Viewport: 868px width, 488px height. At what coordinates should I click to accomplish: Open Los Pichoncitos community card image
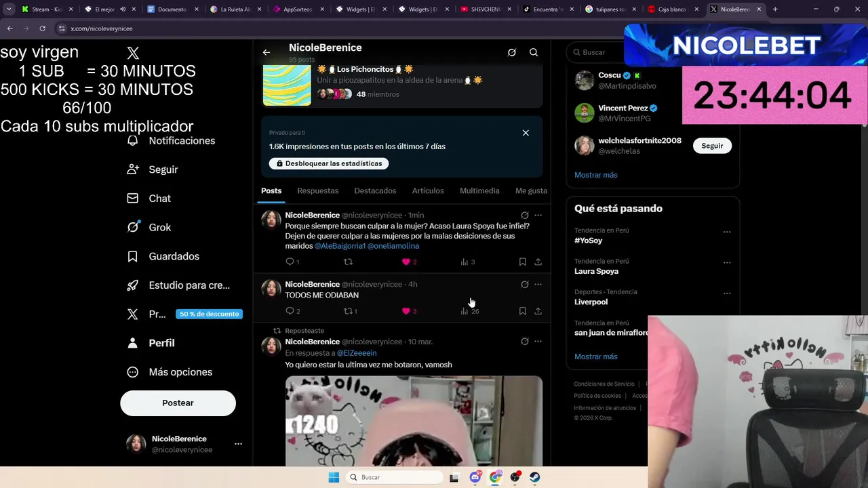coord(287,84)
